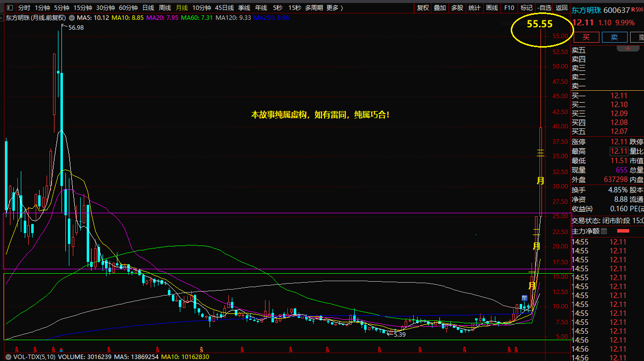Screen dimensions: 644x361
Task: Click the red 主力净额 bar indicator
Action: pyautogui.click(x=623, y=231)
